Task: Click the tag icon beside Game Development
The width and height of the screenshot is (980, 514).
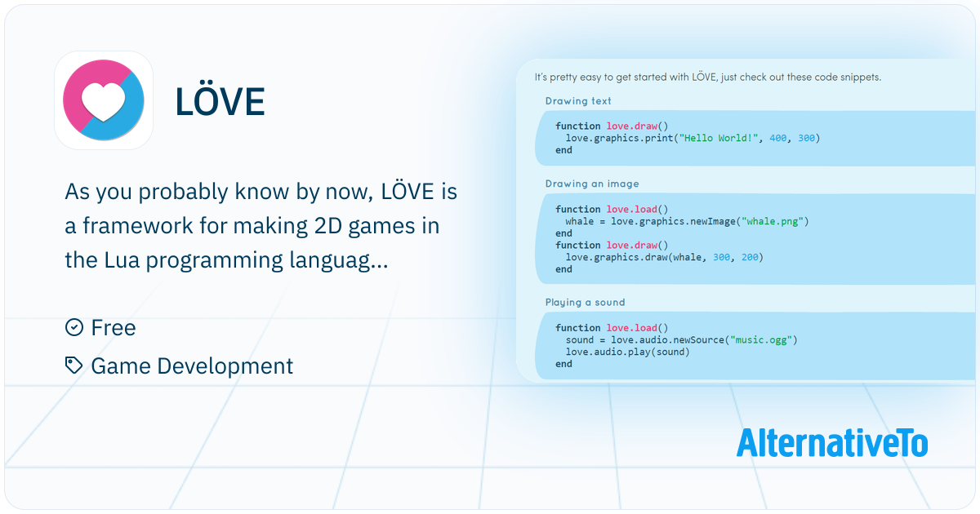Action: coord(73,366)
